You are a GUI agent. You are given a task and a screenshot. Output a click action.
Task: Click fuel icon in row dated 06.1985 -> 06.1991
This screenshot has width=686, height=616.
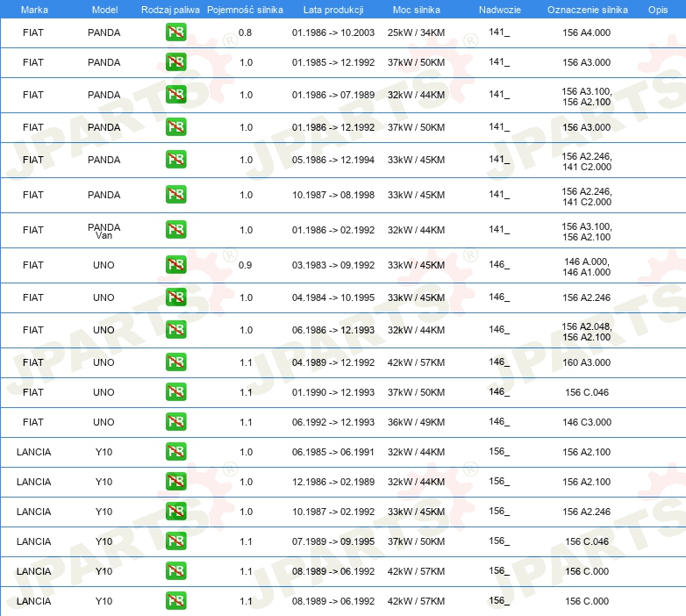(175, 452)
